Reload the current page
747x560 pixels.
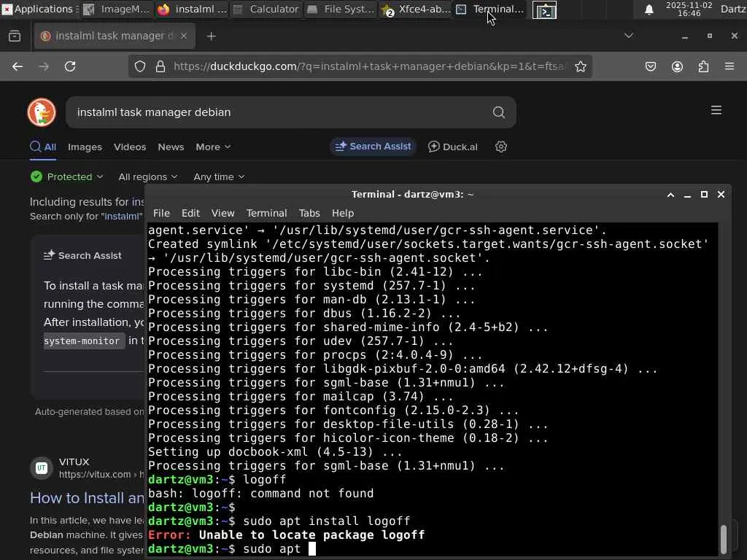pos(70,66)
